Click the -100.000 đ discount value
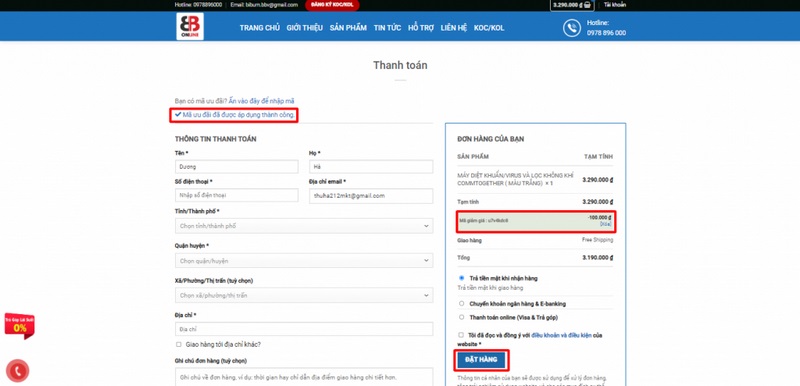The image size is (800, 386). (x=599, y=217)
